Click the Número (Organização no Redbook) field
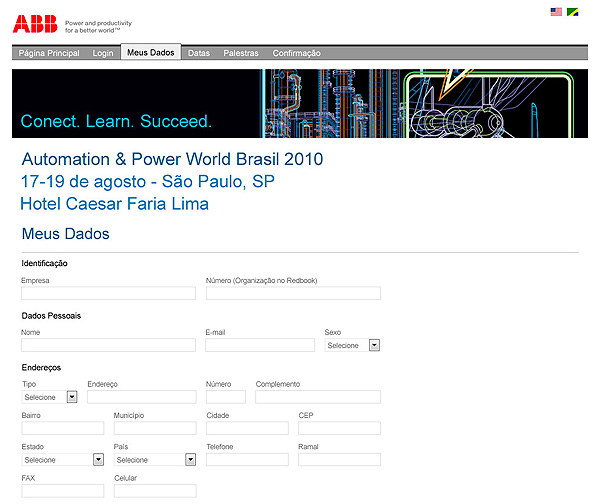This screenshot has height=504, width=600. pos(293,293)
